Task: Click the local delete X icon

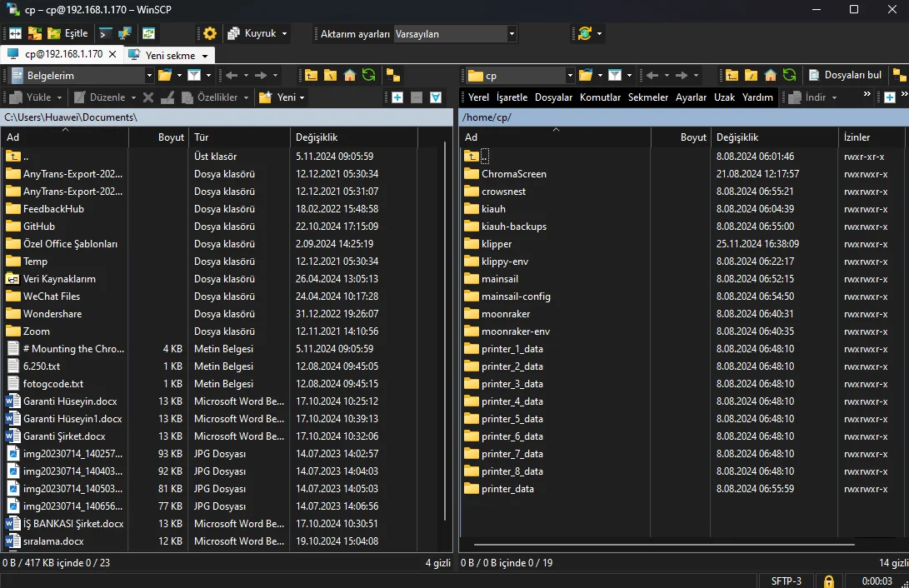Action: pos(148,97)
